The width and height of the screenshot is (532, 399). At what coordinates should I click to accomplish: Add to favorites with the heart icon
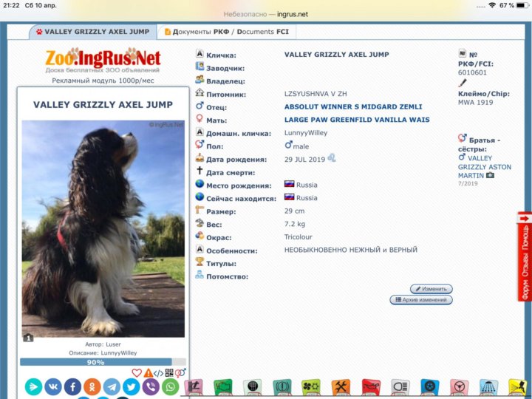click(137, 373)
